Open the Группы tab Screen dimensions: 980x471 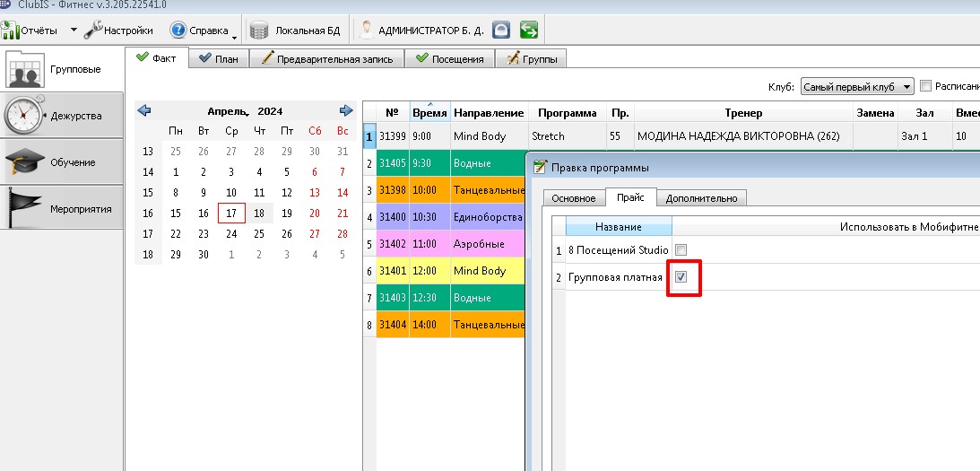tap(531, 59)
